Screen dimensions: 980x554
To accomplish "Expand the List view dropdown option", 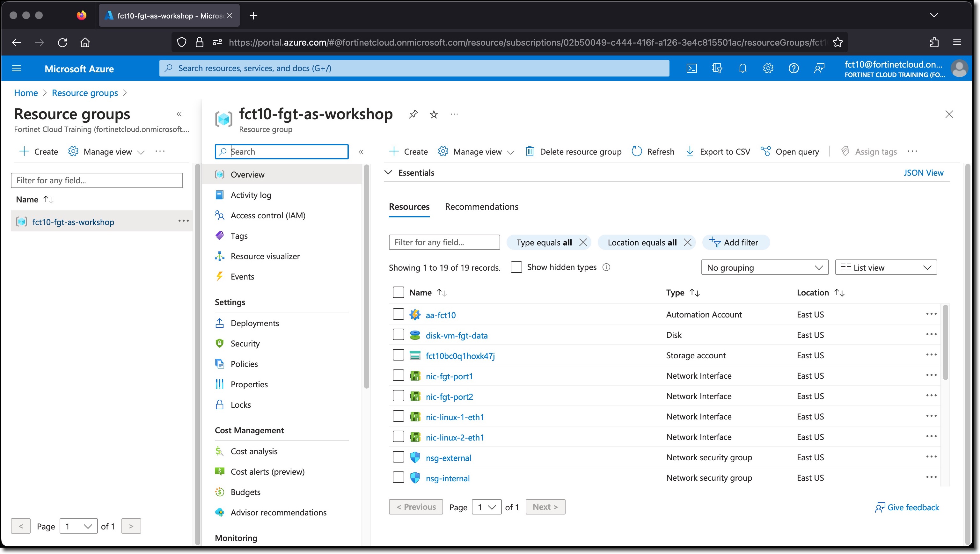I will pyautogui.click(x=927, y=267).
